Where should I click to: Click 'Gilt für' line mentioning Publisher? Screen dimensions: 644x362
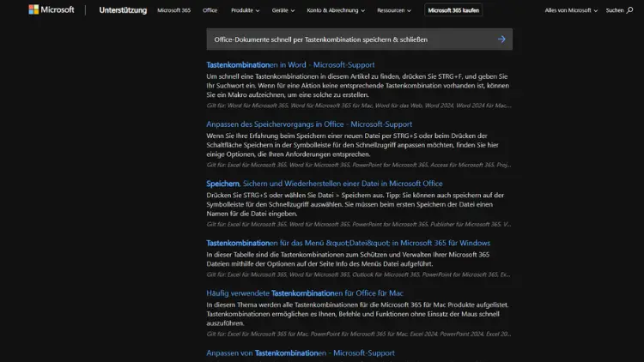pyautogui.click(x=359, y=225)
